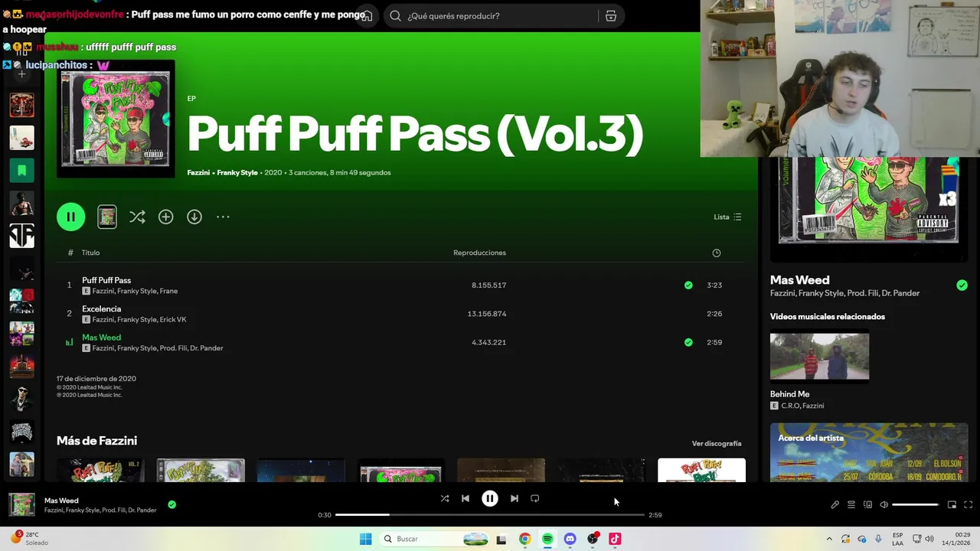Select the Puff Puff Pass track row title
Screen dimensions: 980x551
(x=106, y=280)
